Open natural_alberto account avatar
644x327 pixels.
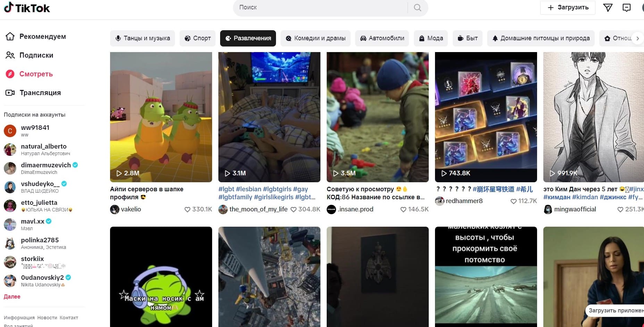(x=10, y=150)
